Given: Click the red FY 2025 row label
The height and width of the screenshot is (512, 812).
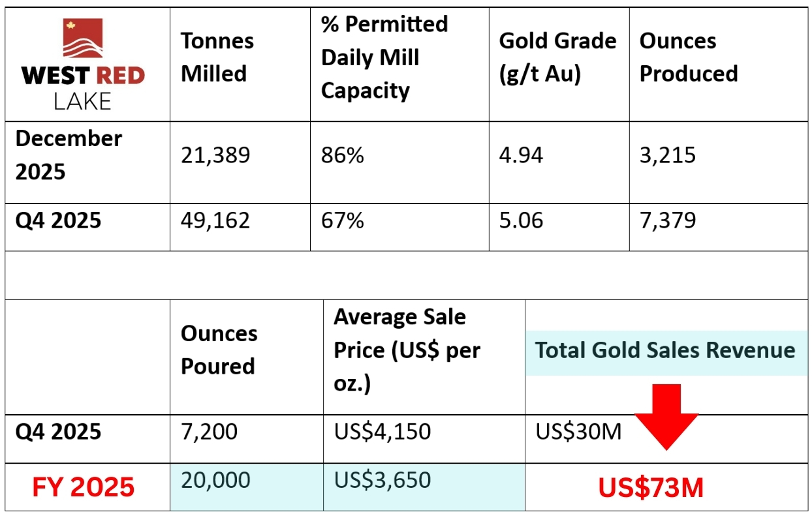Looking at the screenshot, I should pos(84,487).
